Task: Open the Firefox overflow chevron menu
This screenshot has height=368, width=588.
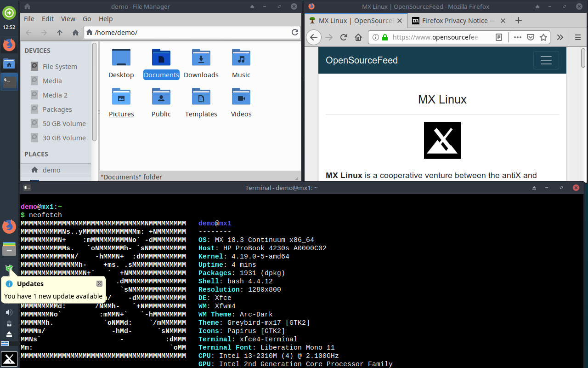Action: [x=560, y=37]
